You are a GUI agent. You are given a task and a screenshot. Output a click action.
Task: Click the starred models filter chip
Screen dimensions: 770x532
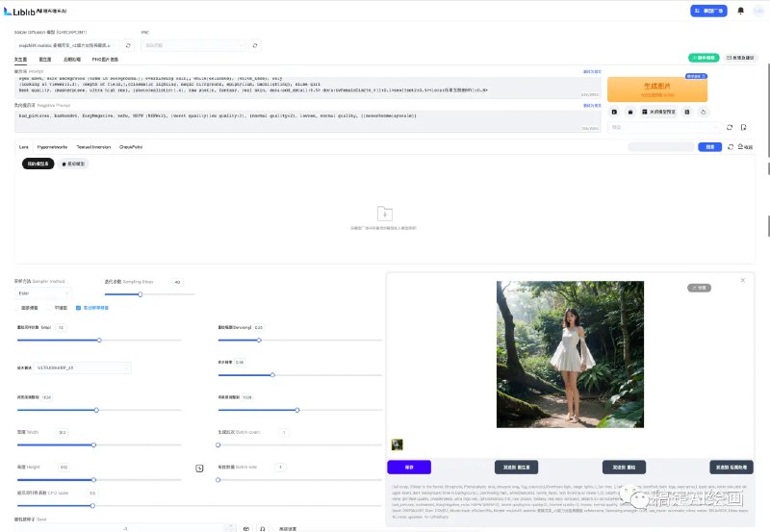point(73,164)
